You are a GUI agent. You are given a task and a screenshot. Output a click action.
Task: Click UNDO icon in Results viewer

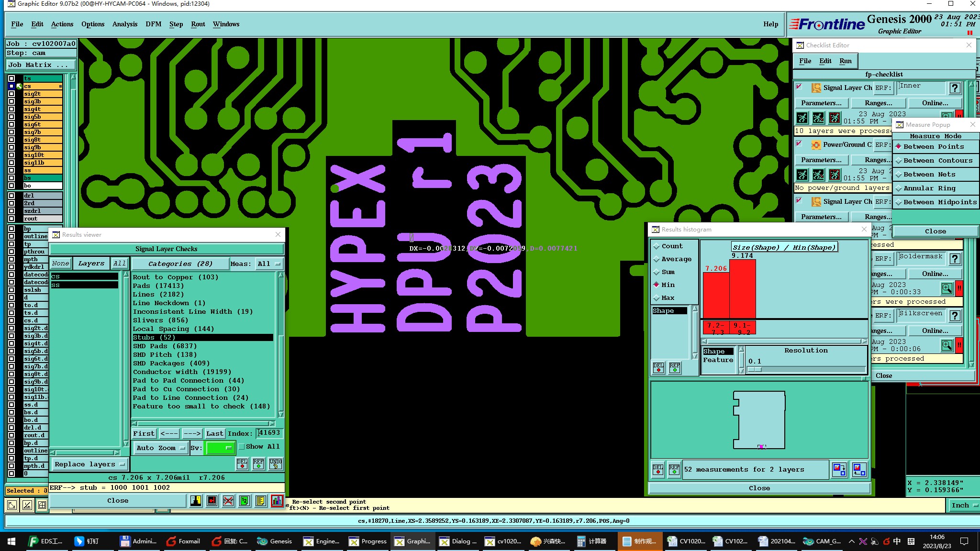[x=276, y=463]
